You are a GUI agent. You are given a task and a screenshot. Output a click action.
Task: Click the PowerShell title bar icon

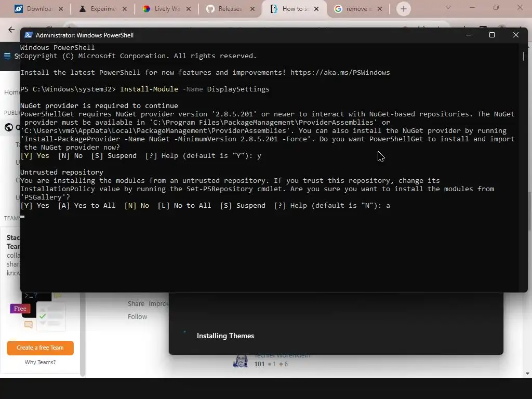point(29,35)
